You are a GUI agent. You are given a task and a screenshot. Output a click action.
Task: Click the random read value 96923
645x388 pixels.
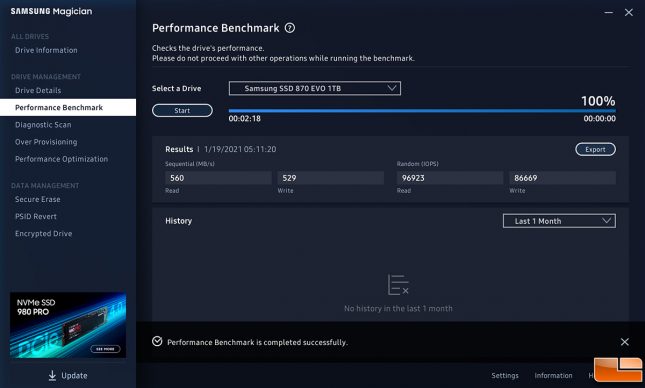[x=450, y=178]
